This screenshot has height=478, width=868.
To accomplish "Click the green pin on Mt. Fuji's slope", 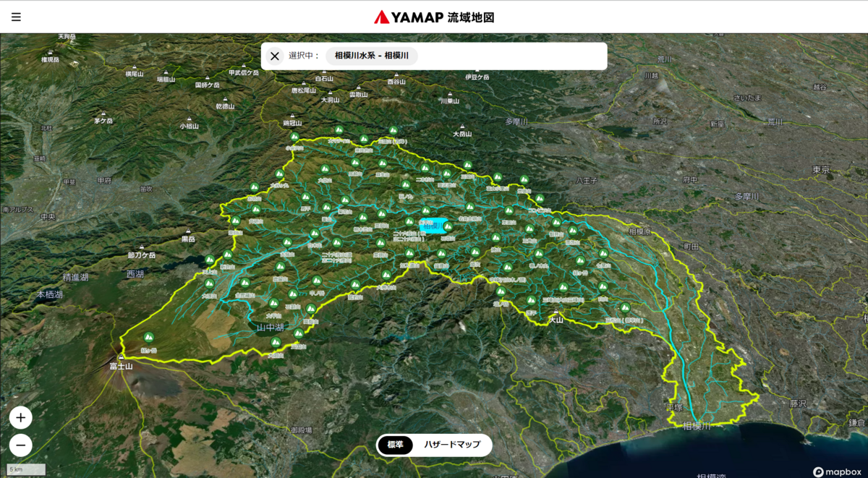I will point(149,337).
